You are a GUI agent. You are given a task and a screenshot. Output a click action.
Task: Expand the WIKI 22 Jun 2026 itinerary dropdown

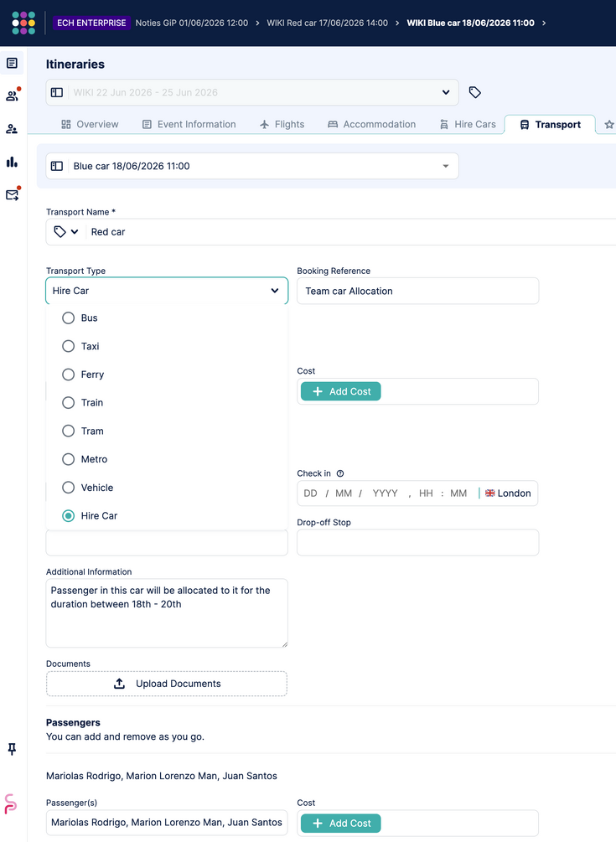[x=252, y=92]
